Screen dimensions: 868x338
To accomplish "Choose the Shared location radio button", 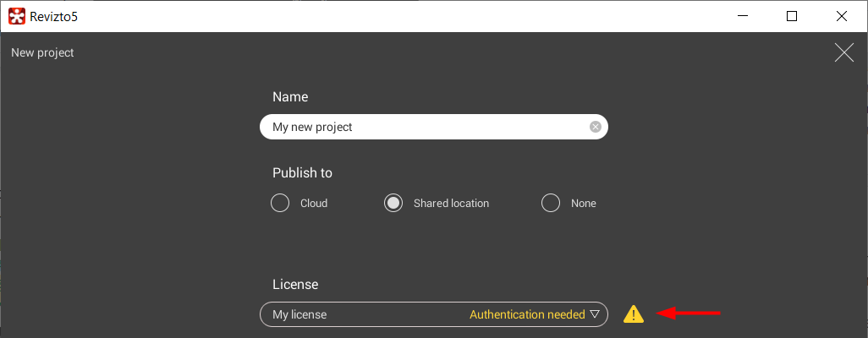I will (393, 203).
